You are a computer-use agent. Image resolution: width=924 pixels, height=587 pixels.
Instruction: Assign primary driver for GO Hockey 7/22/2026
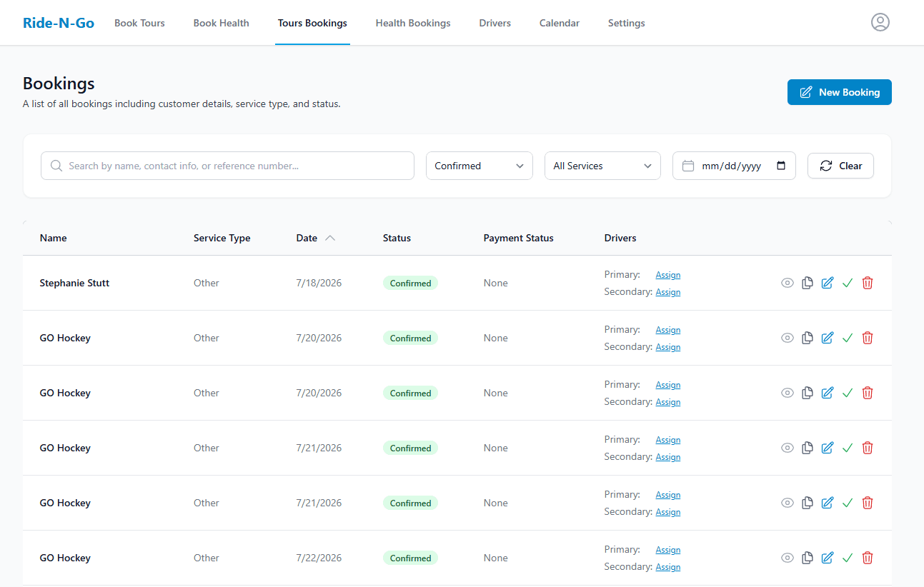click(x=668, y=550)
